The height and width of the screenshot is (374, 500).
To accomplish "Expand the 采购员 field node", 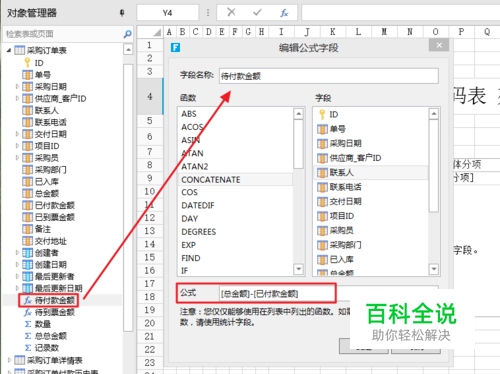I will [17, 158].
